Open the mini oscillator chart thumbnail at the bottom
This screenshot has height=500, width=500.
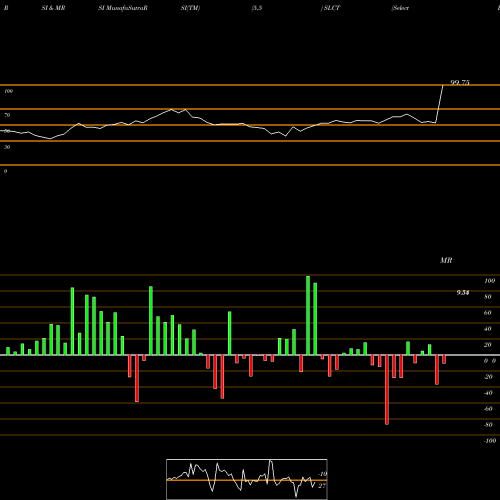247,479
